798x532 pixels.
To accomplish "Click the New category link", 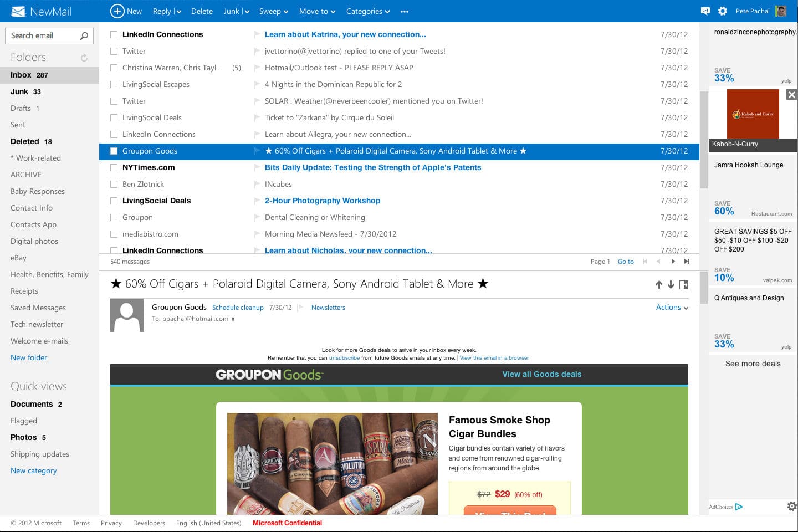I will (34, 470).
